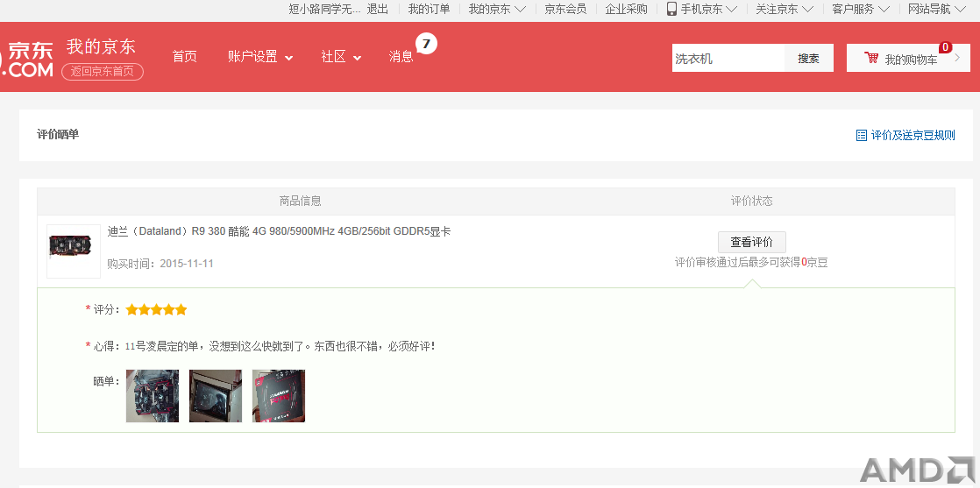Click the review text 11号凌晨定的单
Screen dimensions: 980x488
point(162,345)
